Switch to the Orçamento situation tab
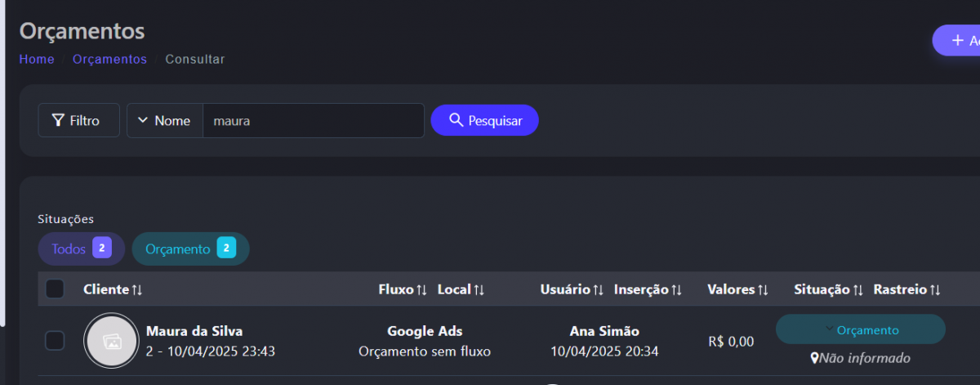The height and width of the screenshot is (385, 980). point(190,249)
